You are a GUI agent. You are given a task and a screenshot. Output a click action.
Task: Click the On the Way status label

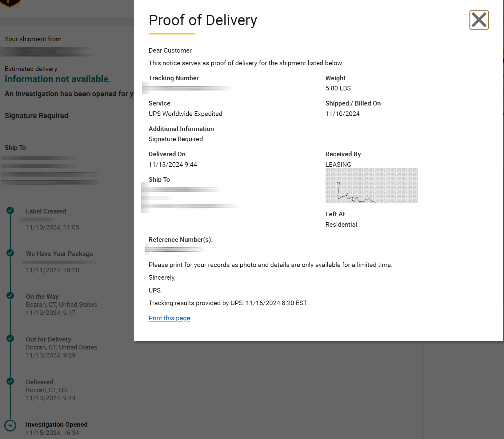coord(42,297)
